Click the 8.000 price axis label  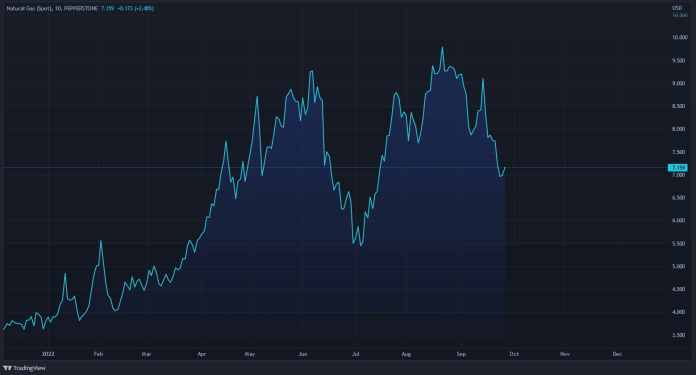coord(679,129)
